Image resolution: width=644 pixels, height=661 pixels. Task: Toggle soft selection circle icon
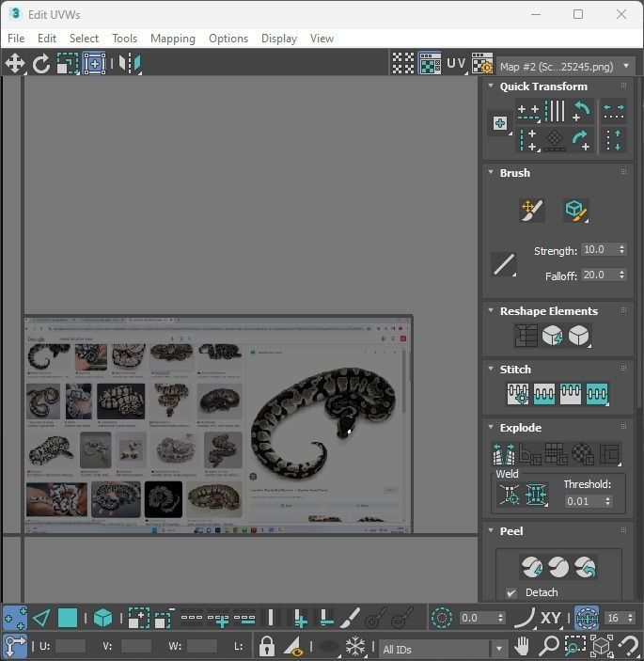441,618
